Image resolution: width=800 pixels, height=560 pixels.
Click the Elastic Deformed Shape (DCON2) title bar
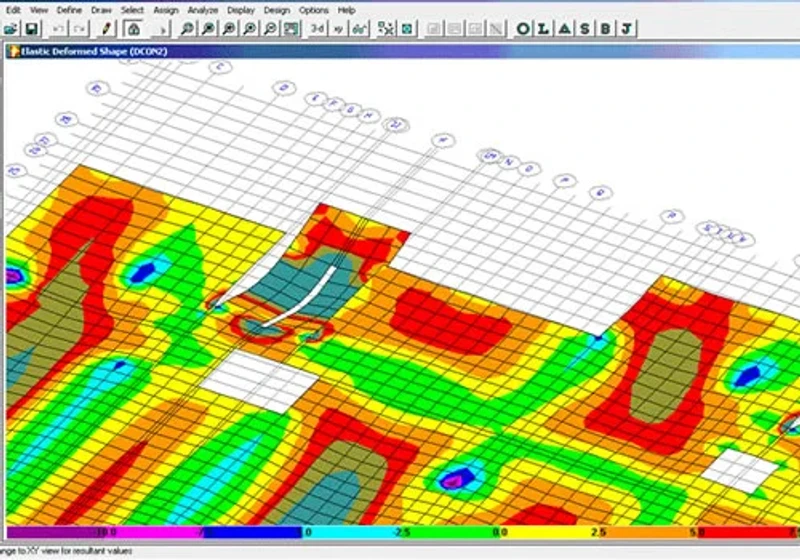[x=402, y=52]
